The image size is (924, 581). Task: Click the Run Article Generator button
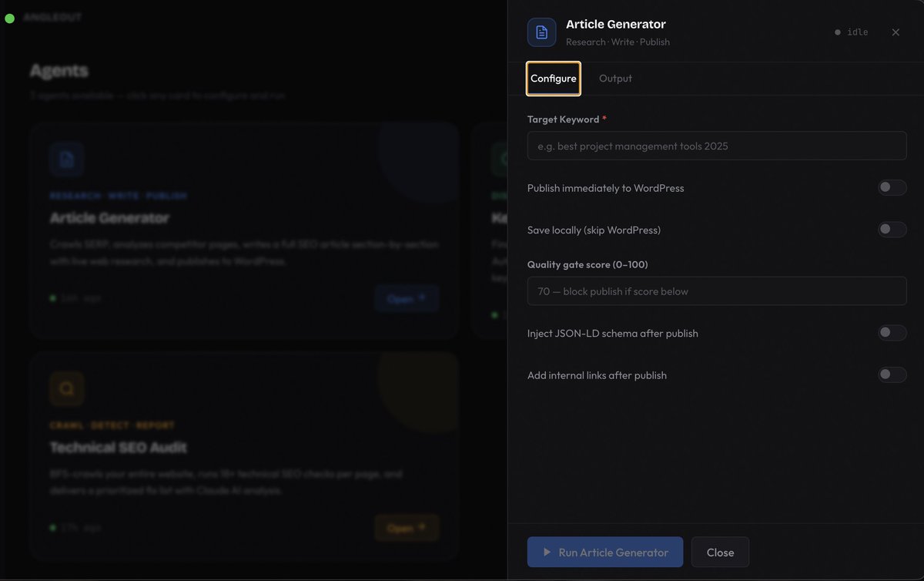pos(605,552)
